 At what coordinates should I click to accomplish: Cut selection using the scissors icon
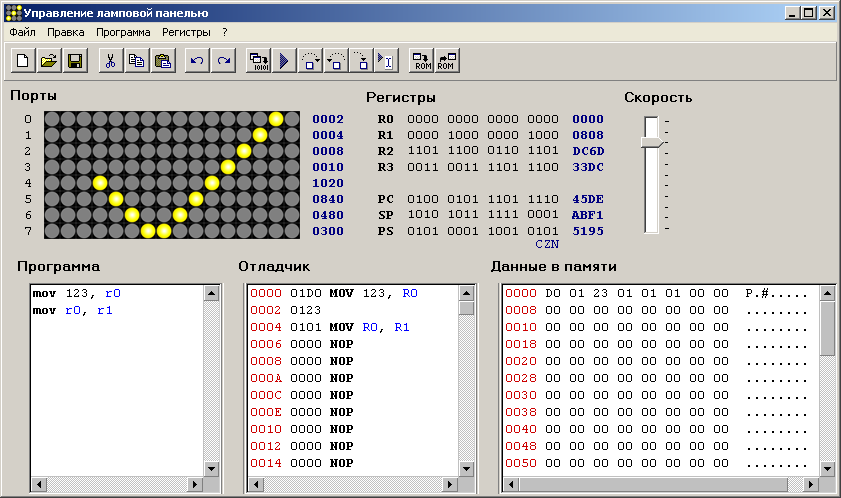[x=110, y=61]
